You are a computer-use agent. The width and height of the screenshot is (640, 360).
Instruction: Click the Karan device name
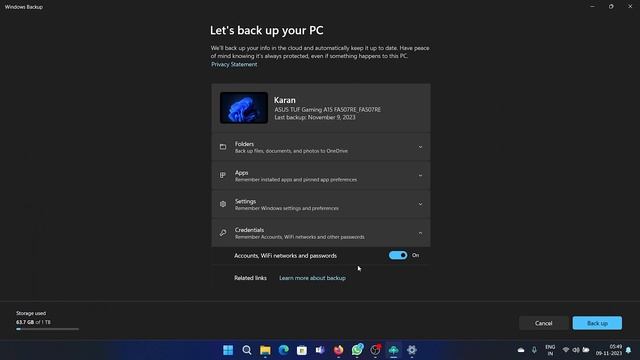284,100
